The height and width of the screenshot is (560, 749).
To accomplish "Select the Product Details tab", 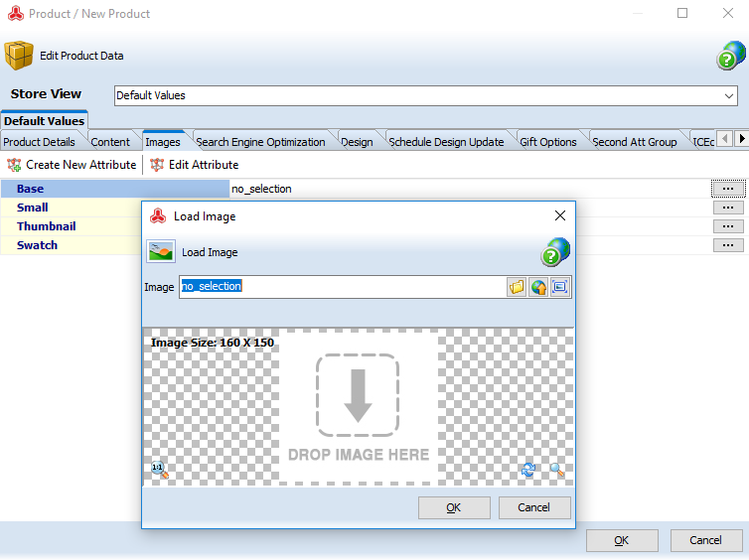I will [39, 142].
